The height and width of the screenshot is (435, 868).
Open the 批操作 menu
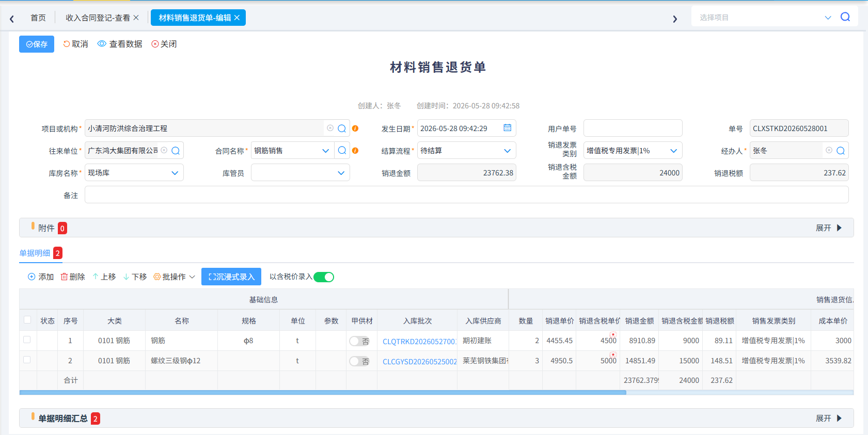(x=175, y=277)
